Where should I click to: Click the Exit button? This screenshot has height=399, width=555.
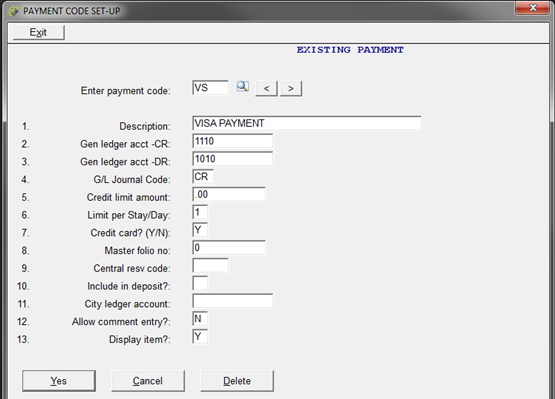pyautogui.click(x=38, y=33)
